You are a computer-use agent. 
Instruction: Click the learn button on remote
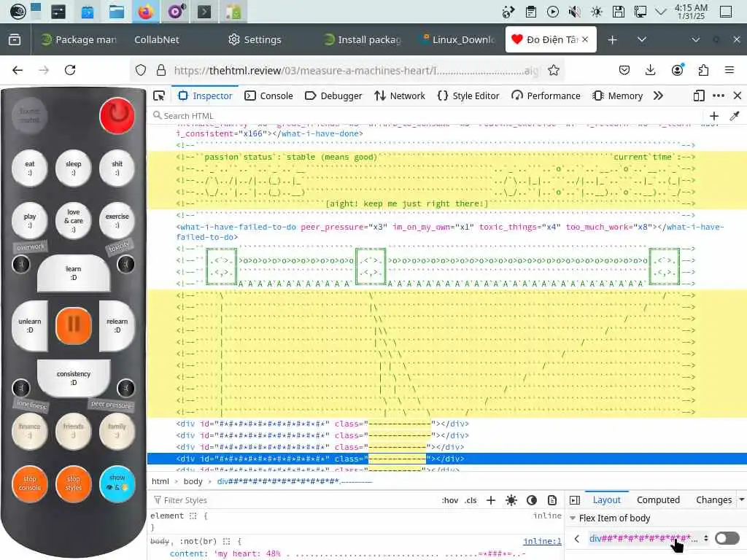click(74, 273)
